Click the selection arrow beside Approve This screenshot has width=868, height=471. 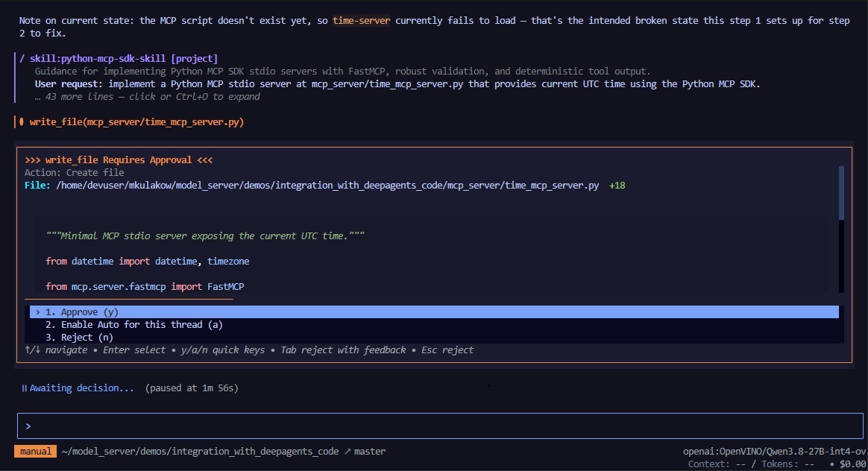point(37,312)
